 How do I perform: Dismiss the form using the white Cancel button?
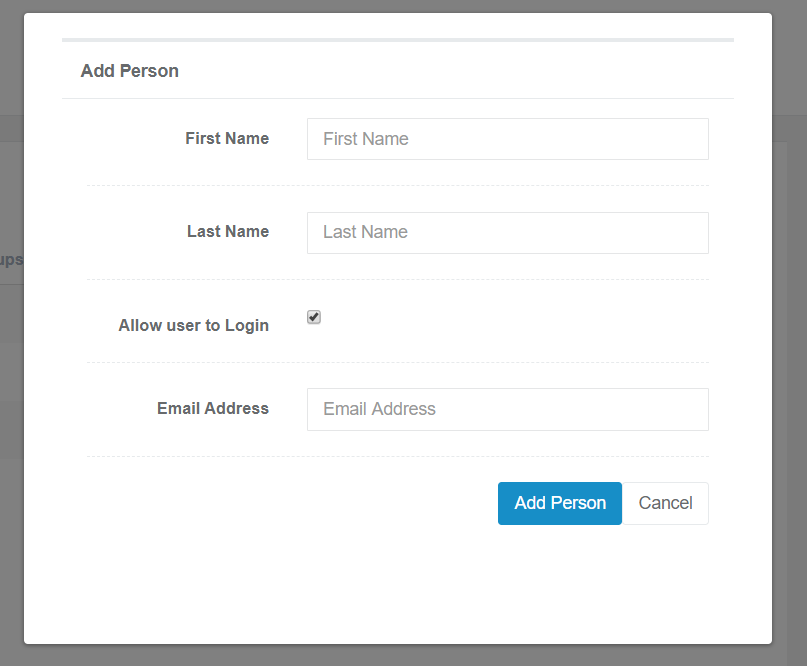click(665, 503)
